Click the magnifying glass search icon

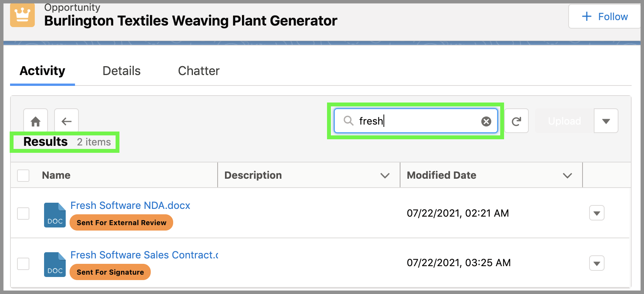click(x=348, y=121)
